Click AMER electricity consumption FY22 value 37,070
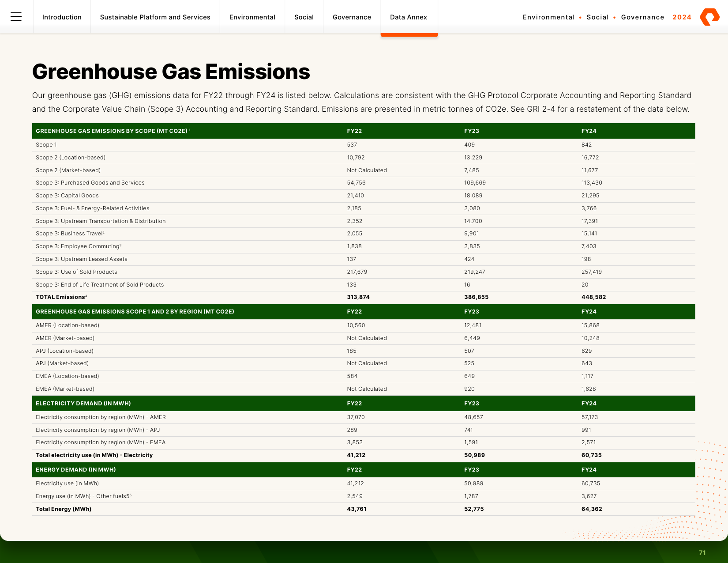Image resolution: width=728 pixels, height=563 pixels. click(x=356, y=417)
